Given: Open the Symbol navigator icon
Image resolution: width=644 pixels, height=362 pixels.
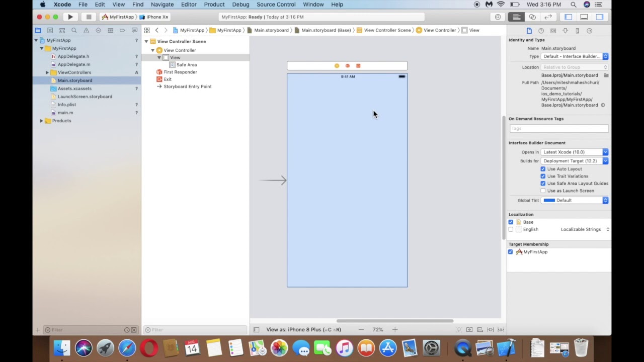Looking at the screenshot, I should (x=62, y=31).
